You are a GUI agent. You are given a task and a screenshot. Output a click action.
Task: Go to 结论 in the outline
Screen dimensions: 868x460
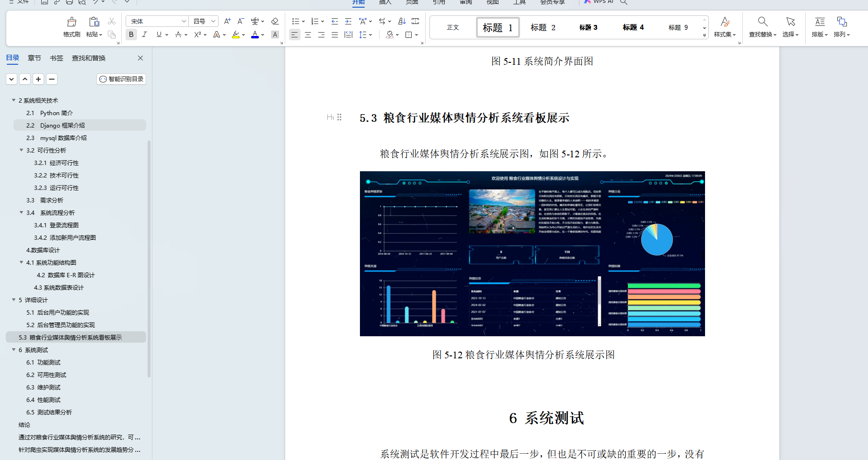(x=24, y=425)
